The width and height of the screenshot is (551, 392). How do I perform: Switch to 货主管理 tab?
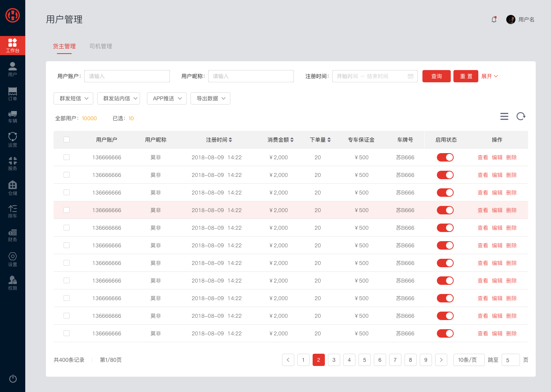(64, 46)
